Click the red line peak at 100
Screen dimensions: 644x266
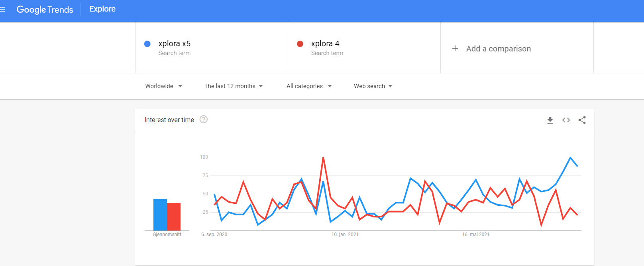(323, 158)
